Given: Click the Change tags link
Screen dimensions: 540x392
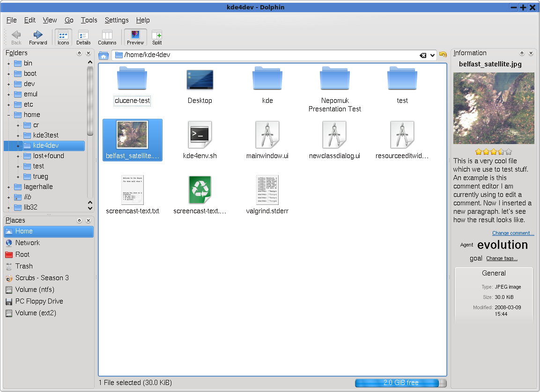Looking at the screenshot, I should tap(502, 259).
